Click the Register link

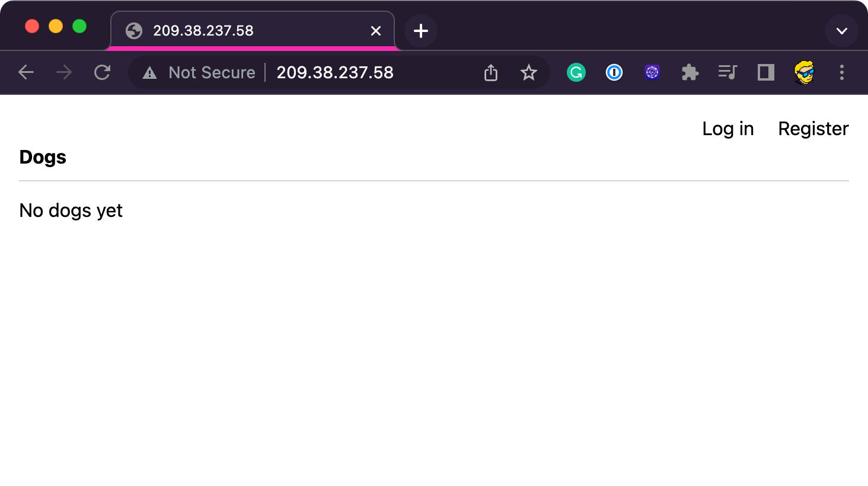(813, 129)
